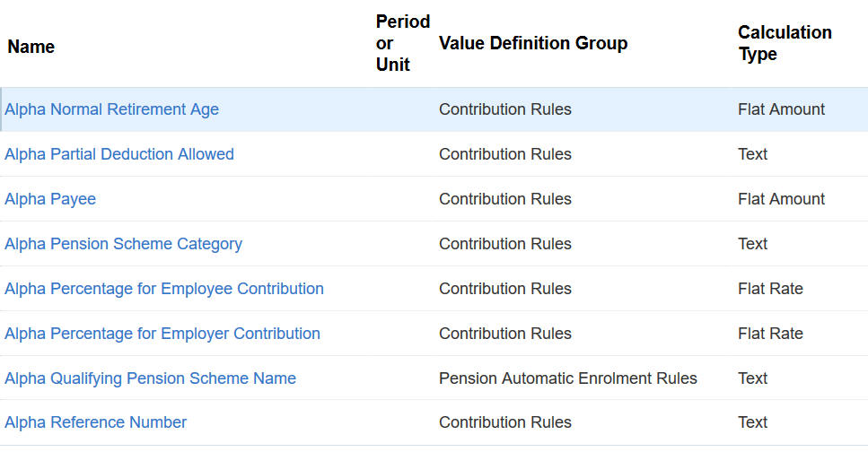Viewport: 868px width, 452px height.
Task: Open Alpha Pension Scheme Category
Action: pyautogui.click(x=123, y=244)
